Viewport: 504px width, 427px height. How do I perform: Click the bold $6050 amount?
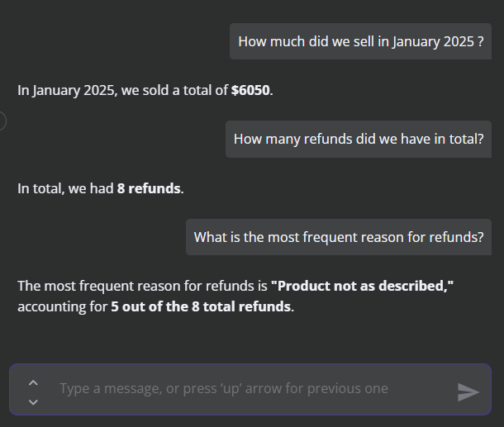pos(250,90)
